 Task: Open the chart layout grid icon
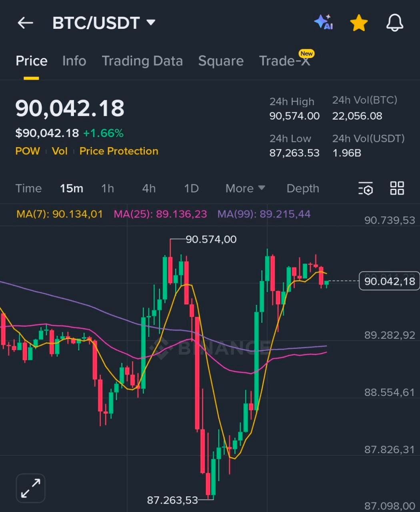pos(397,188)
